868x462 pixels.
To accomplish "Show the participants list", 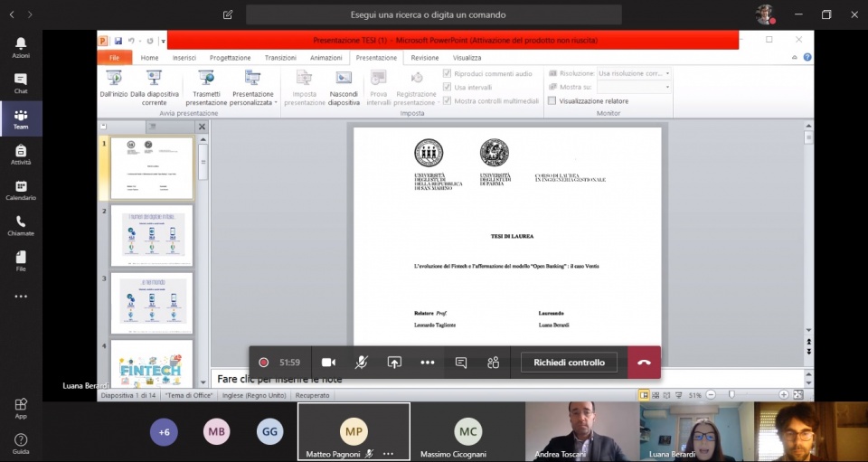I will click(493, 363).
